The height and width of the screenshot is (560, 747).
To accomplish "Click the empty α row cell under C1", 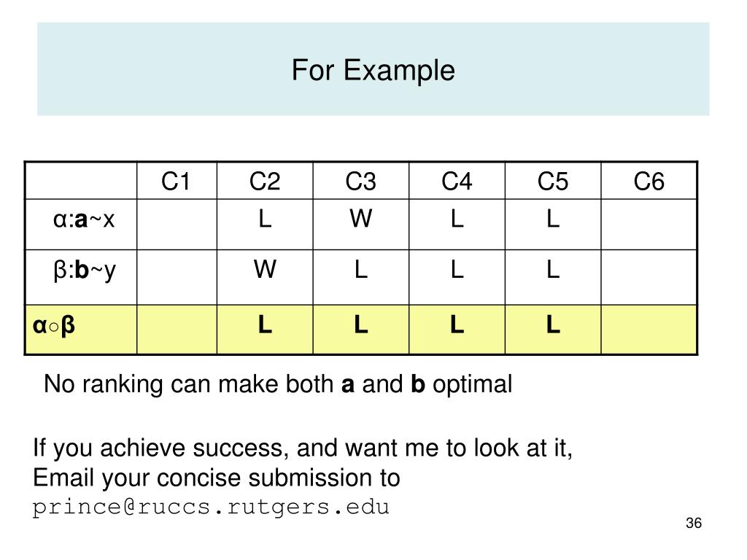I will (177, 225).
